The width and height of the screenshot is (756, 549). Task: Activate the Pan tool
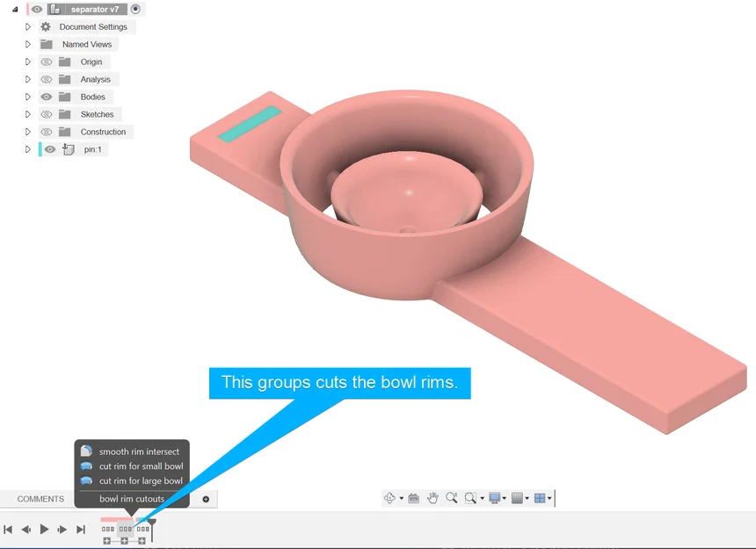point(433,497)
